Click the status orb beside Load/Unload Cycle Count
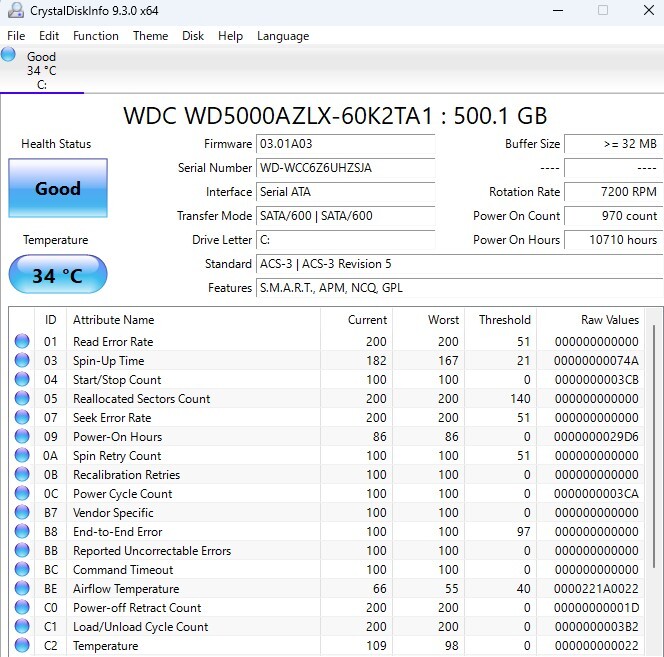The width and height of the screenshot is (664, 657). pos(22,627)
